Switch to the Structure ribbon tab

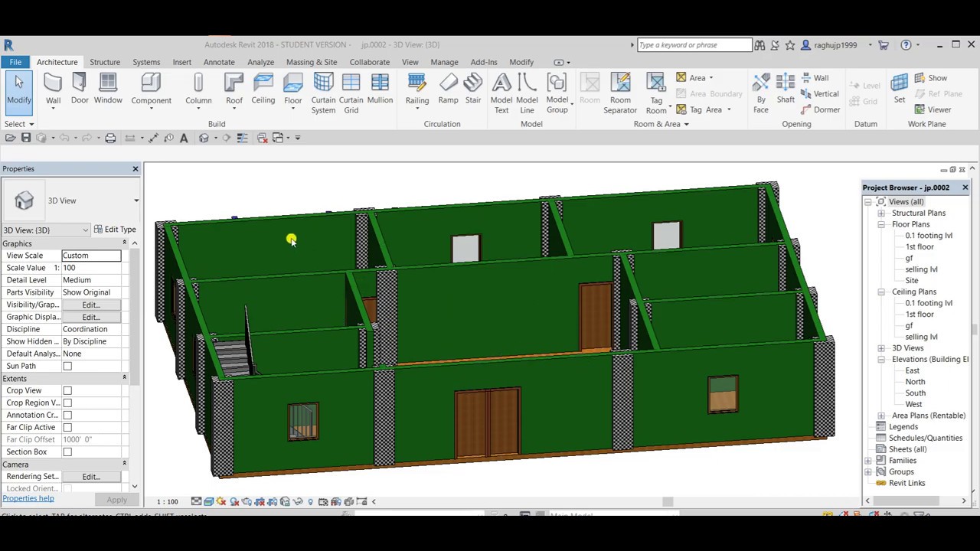click(x=105, y=62)
